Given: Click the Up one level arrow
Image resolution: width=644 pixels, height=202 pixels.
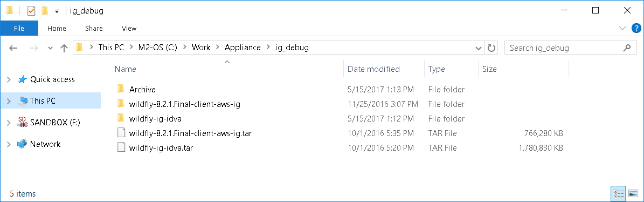Looking at the screenshot, I should 64,48.
